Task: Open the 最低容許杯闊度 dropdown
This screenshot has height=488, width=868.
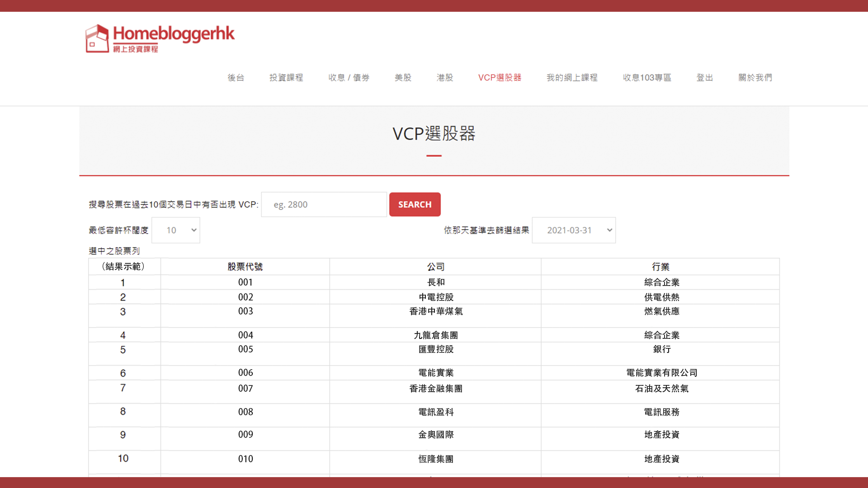Action: click(x=176, y=230)
